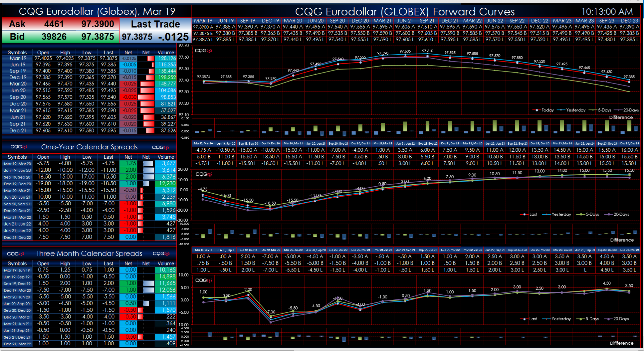The image size is (644, 351).
Task: Select the Dec 21, Mar 22 three-month spread row
Action: click(89, 344)
